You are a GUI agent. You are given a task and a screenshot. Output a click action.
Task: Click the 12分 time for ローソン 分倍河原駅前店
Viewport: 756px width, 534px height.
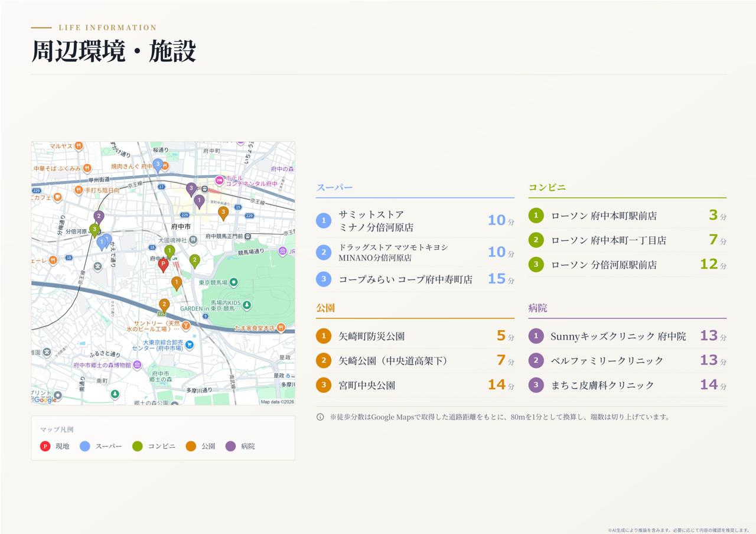pos(713,264)
